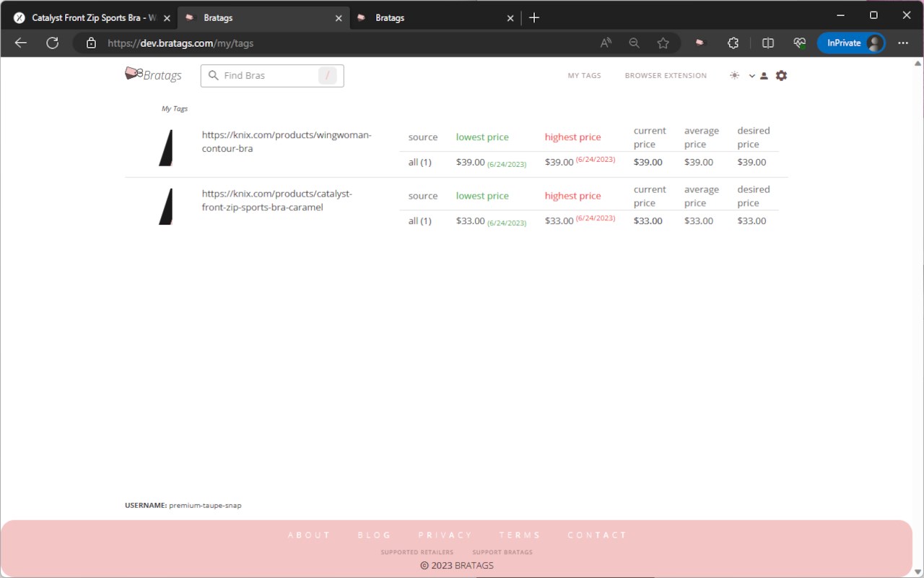This screenshot has width=924, height=578.
Task: Click the Bratags logo in the header
Action: [x=153, y=75]
